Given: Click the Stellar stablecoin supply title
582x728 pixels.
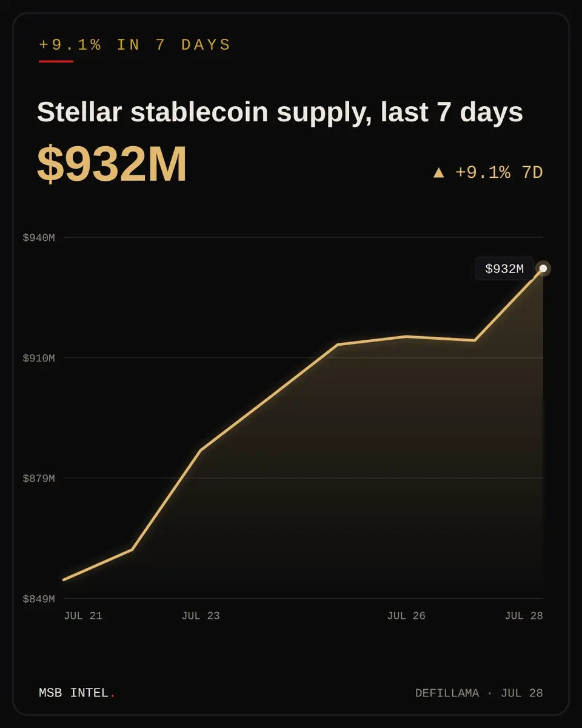Looking at the screenshot, I should tap(280, 112).
